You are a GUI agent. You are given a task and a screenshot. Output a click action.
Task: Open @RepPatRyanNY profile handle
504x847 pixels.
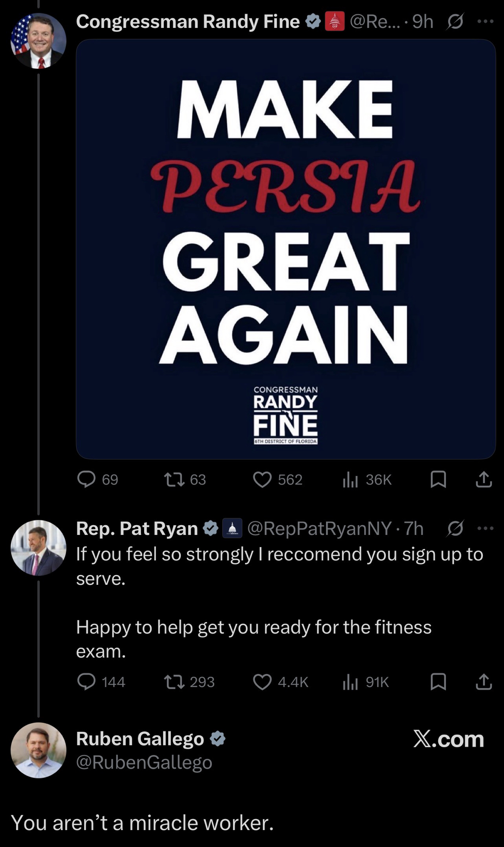319,528
